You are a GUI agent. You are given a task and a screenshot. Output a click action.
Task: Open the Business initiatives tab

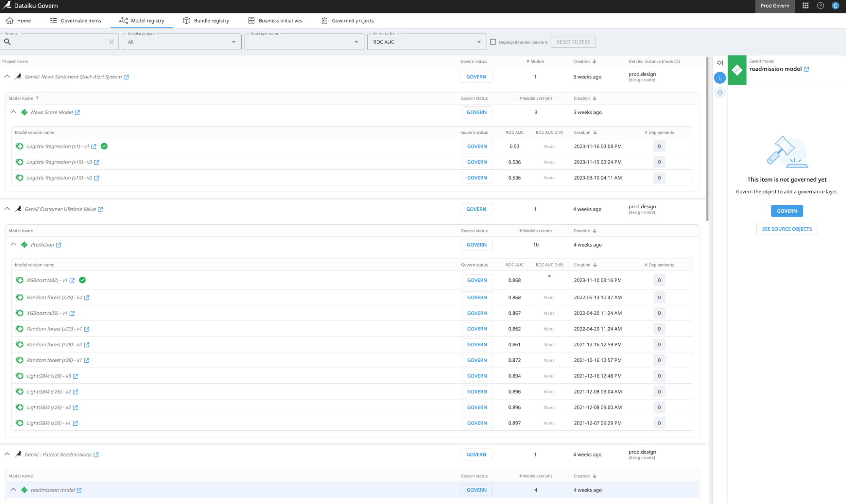point(280,20)
